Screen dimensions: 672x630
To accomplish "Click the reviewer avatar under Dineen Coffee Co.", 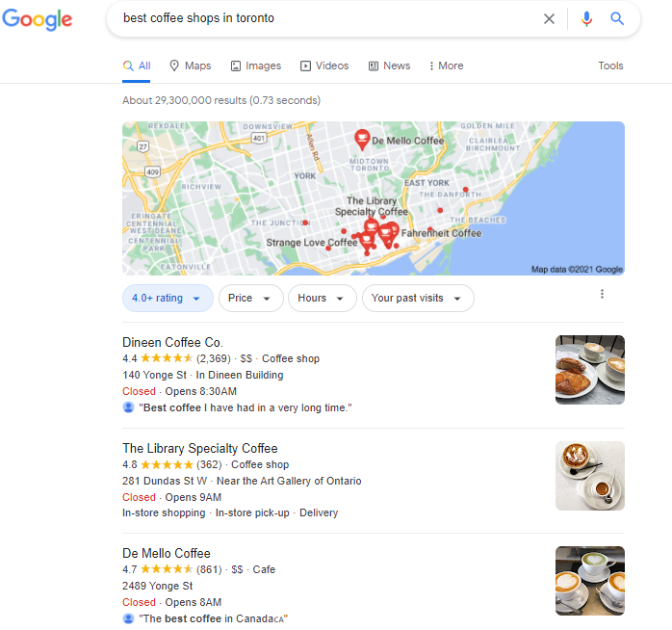I will click(128, 407).
